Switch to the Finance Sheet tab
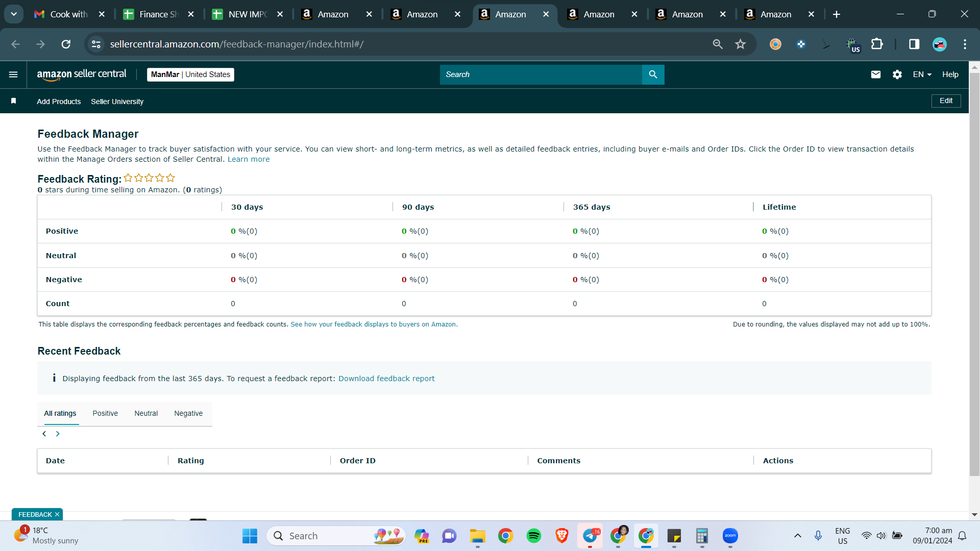The height and width of the screenshot is (551, 980). (x=158, y=14)
